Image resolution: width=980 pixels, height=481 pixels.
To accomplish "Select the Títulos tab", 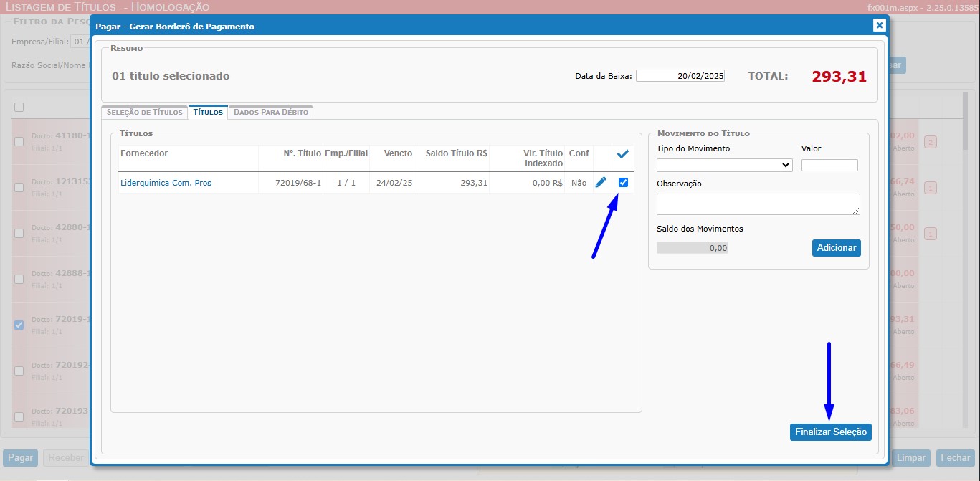I will [208, 112].
